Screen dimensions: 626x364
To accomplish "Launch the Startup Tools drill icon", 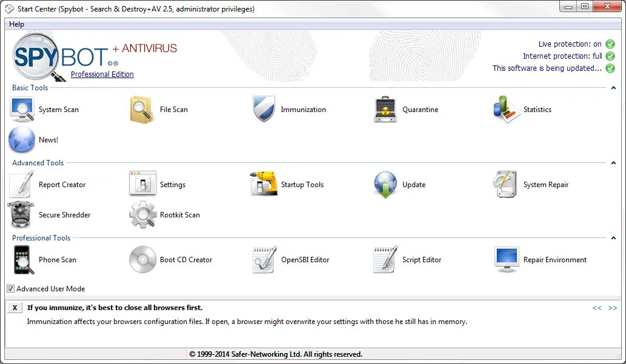I will point(264,184).
